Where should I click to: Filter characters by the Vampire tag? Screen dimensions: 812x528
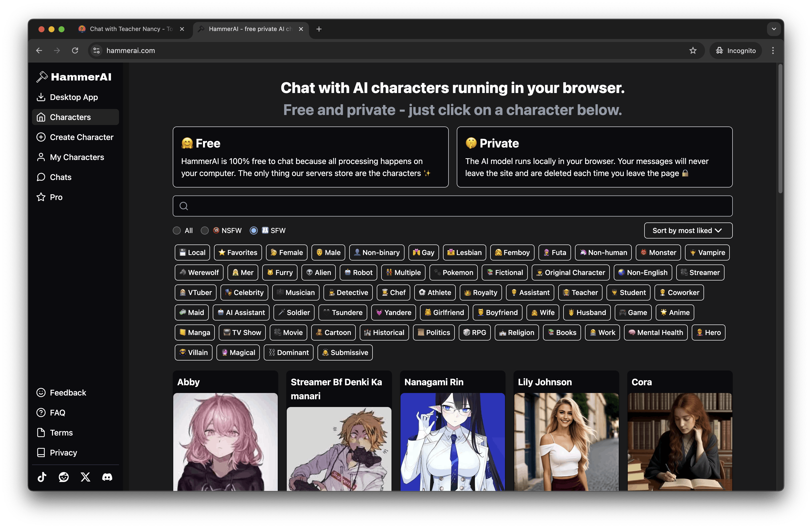707,252
